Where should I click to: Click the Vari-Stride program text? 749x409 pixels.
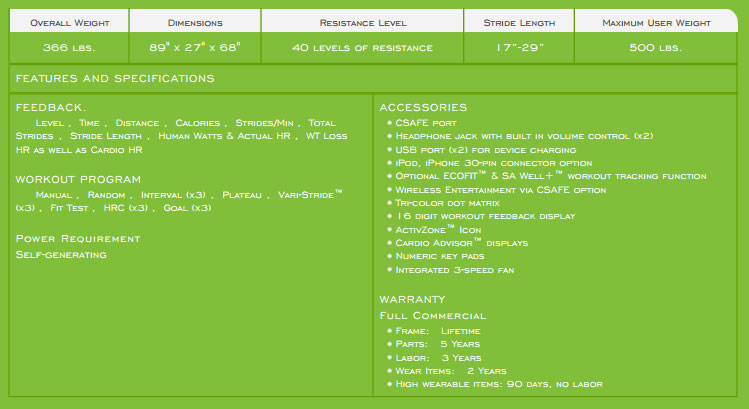tap(310, 194)
